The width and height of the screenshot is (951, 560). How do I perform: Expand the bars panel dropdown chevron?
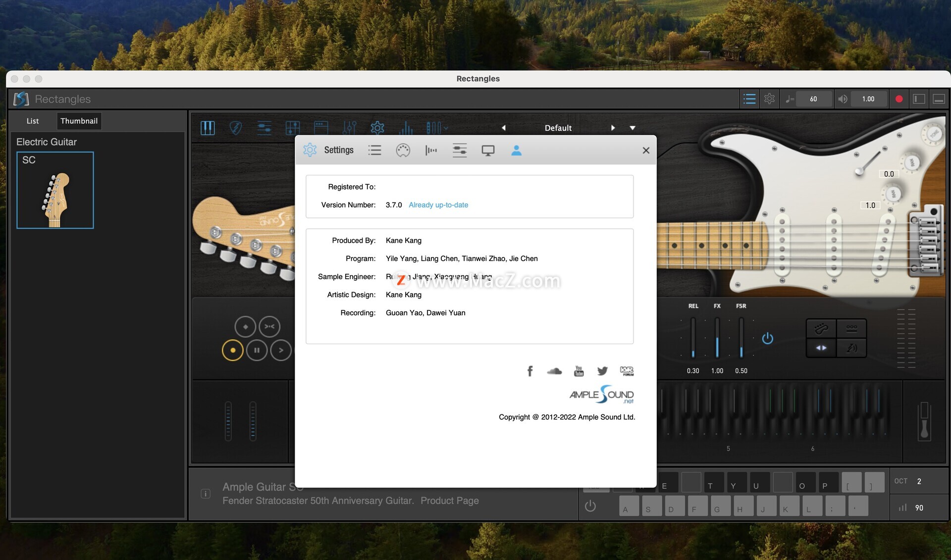pos(446,128)
